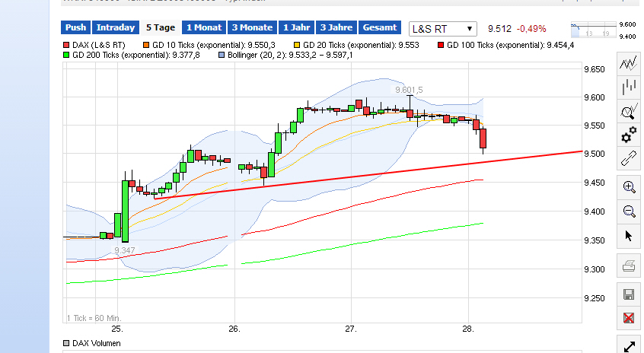This screenshot has height=353, width=644.
Task: Open the L&S RT exchange dropdown
Action: pos(443,29)
